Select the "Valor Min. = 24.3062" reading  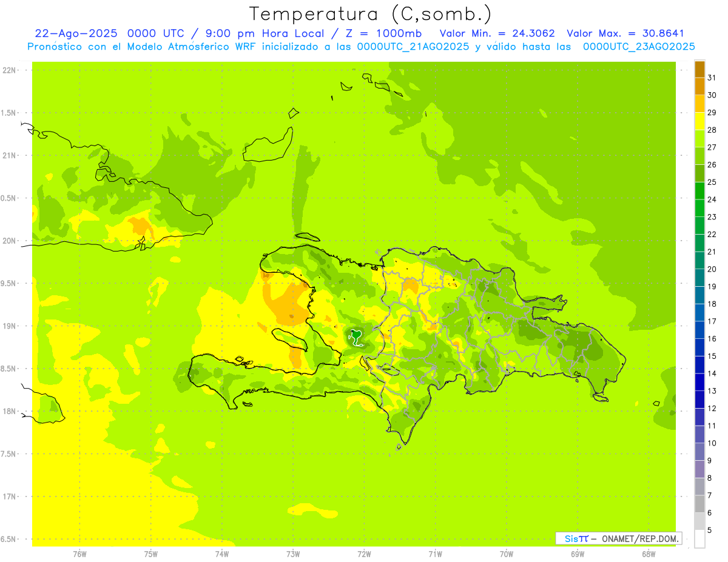coord(497,34)
